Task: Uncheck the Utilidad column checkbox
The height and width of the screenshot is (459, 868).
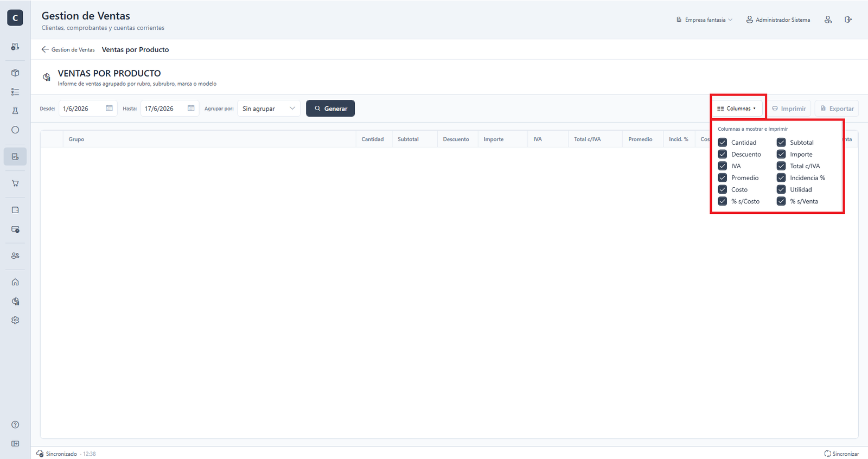Action: (781, 189)
